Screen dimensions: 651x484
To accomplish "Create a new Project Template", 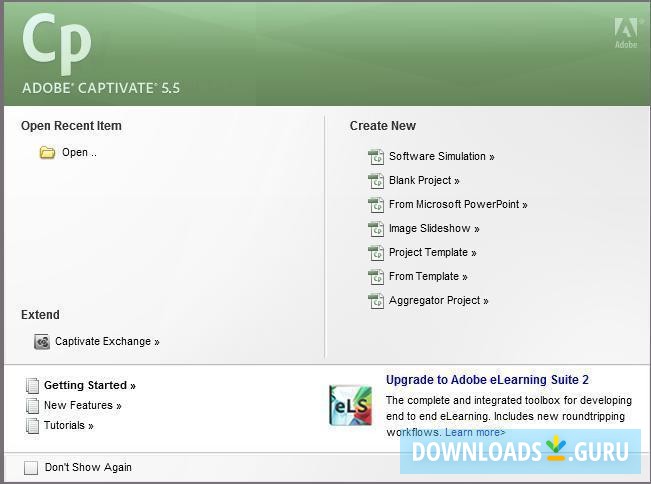I will [x=433, y=253].
